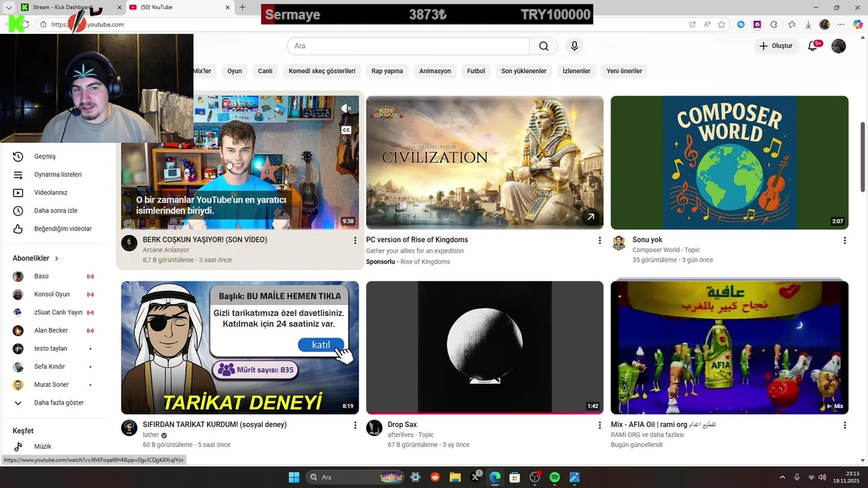The width and height of the screenshot is (868, 488).
Task: Expand Abonelikler section chevron
Action: coord(57,258)
